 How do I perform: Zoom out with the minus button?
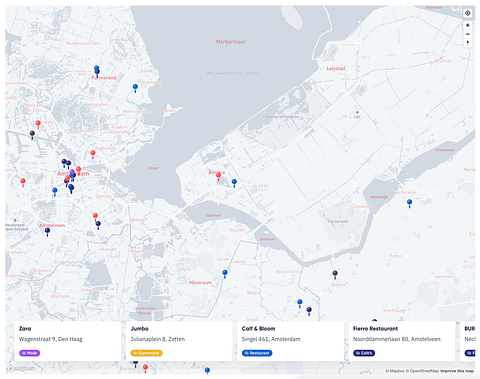[468, 34]
